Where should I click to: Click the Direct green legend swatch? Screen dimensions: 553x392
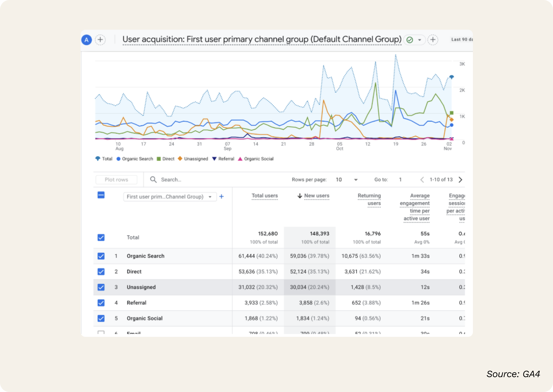159,159
